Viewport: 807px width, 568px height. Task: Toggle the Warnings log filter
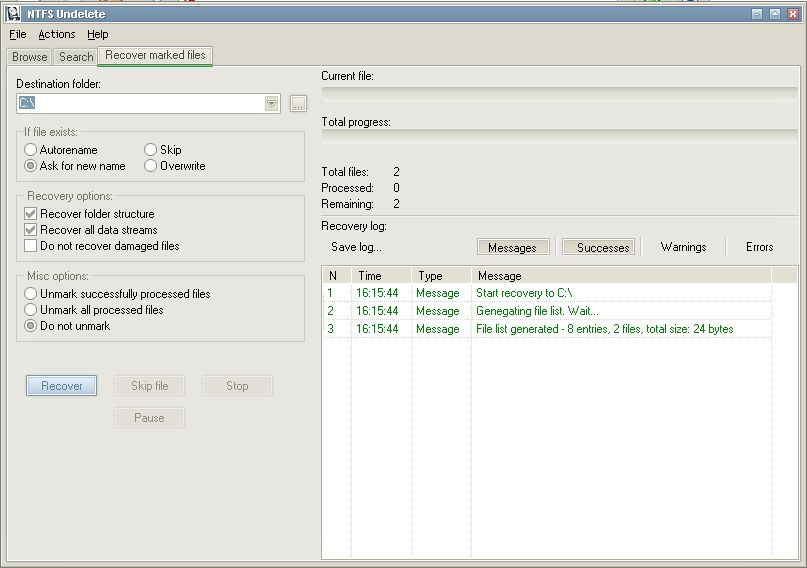point(683,247)
